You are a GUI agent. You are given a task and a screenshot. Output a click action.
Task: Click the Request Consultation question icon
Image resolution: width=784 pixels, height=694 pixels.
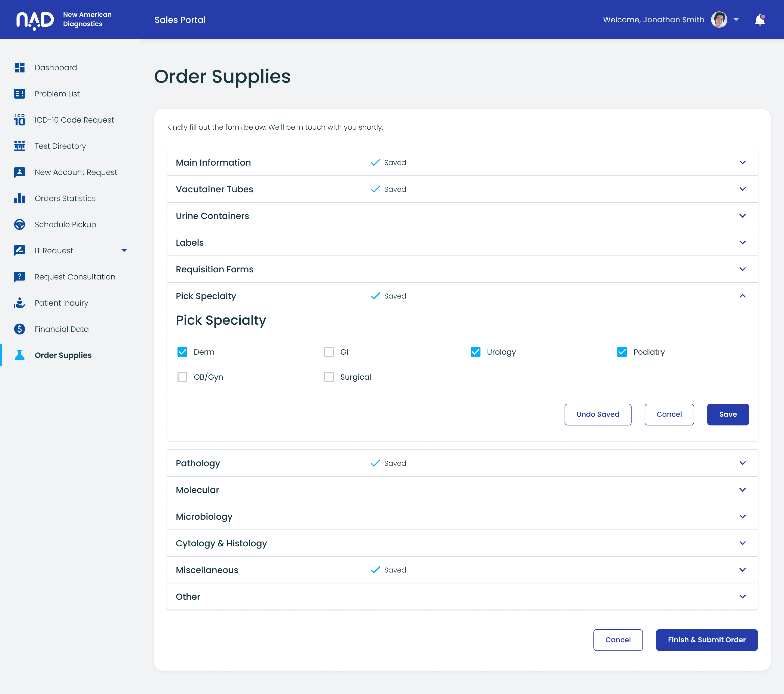20,277
